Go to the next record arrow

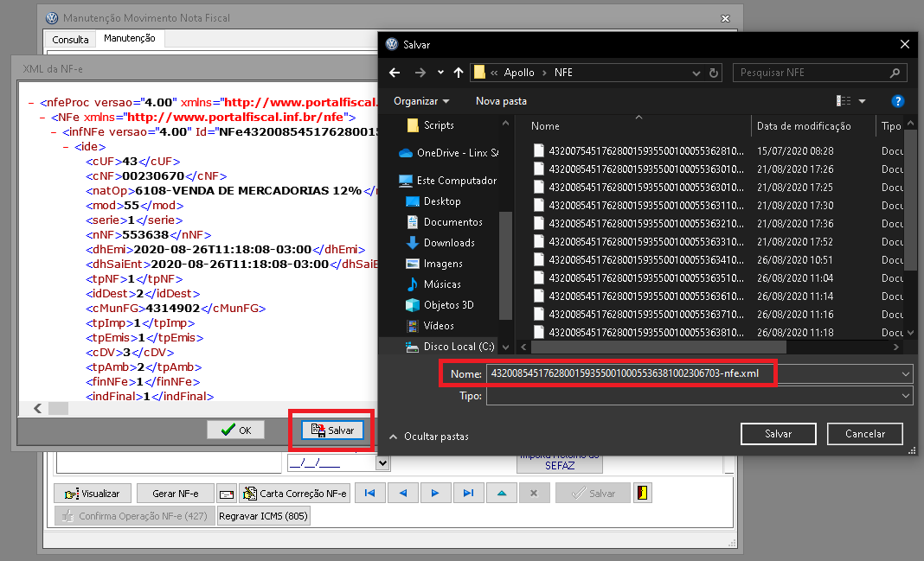[435, 494]
